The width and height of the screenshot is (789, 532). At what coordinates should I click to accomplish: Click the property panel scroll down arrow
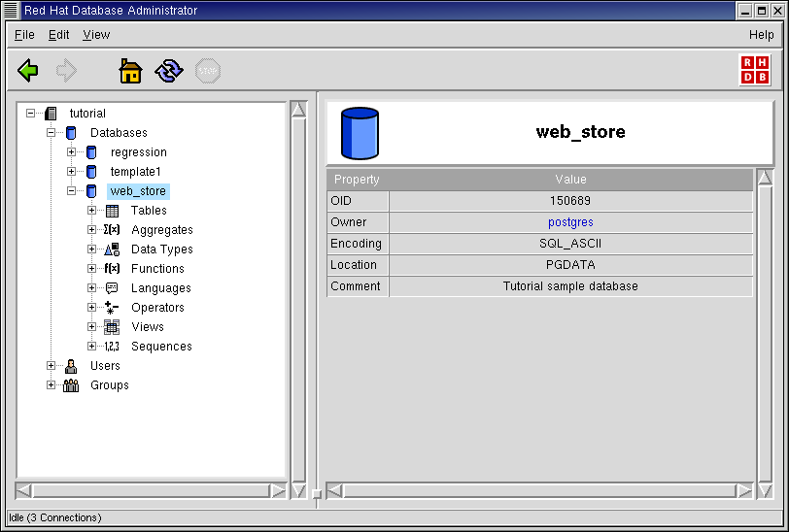tap(765, 490)
